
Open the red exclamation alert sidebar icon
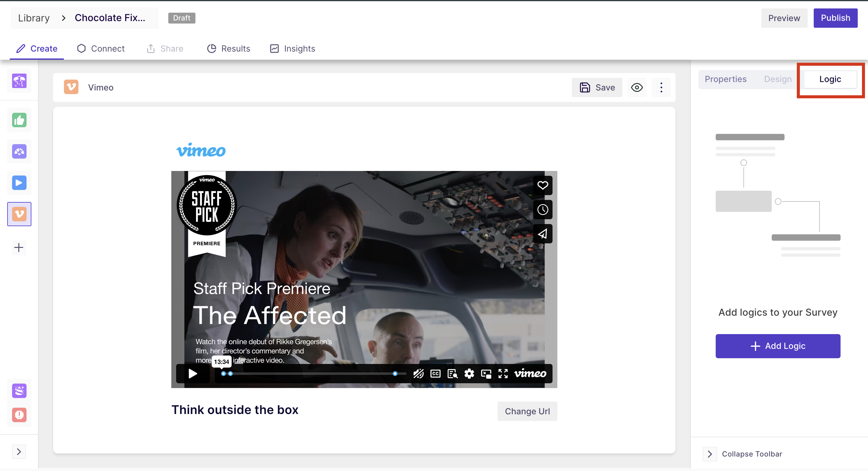coord(19,415)
